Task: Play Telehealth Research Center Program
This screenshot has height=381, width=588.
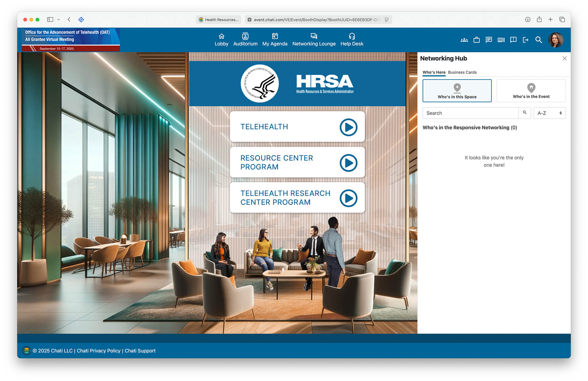Action: pos(348,198)
